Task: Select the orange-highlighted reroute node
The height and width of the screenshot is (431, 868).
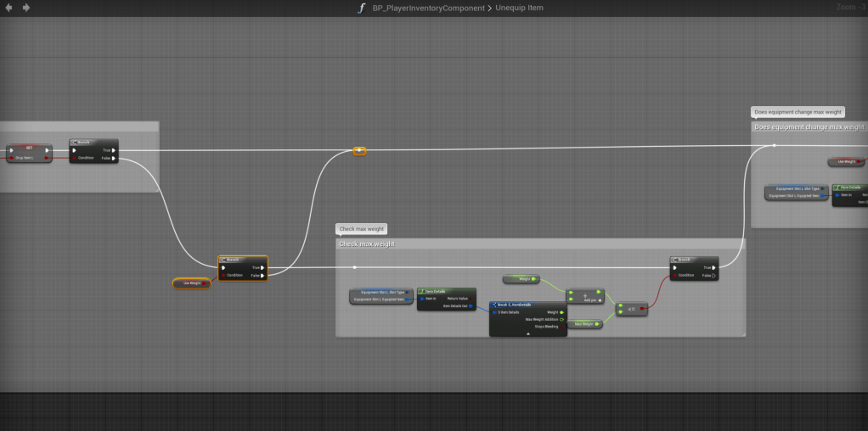Action: tap(359, 151)
